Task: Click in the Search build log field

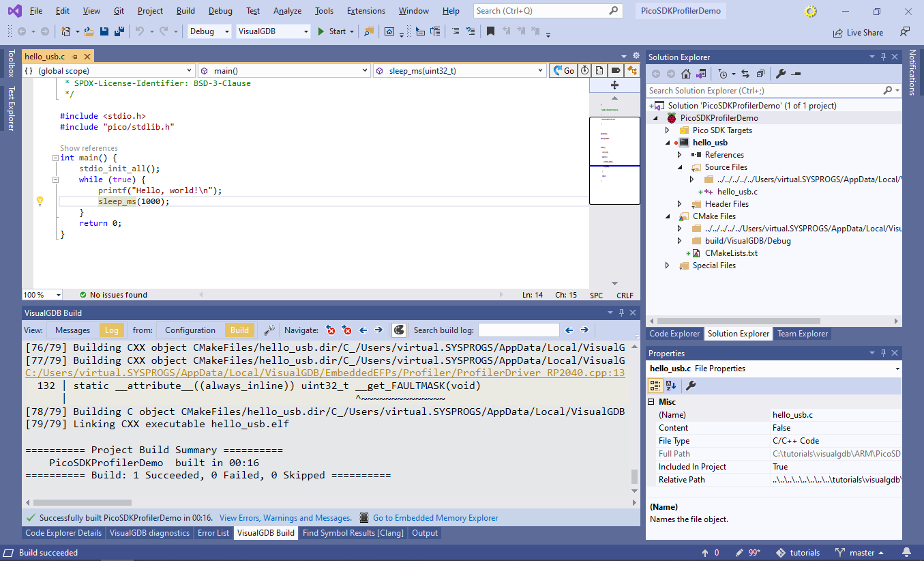Action: (x=519, y=330)
